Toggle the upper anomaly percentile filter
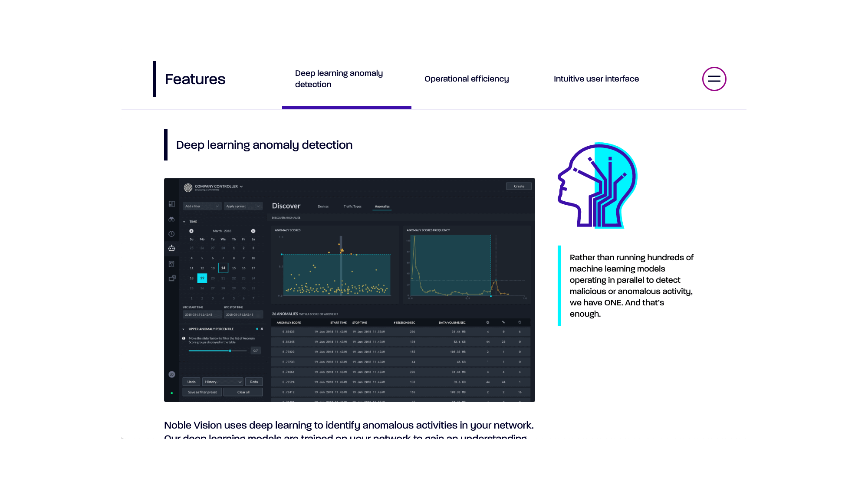Screen dimensions: 868x488 pos(257,329)
